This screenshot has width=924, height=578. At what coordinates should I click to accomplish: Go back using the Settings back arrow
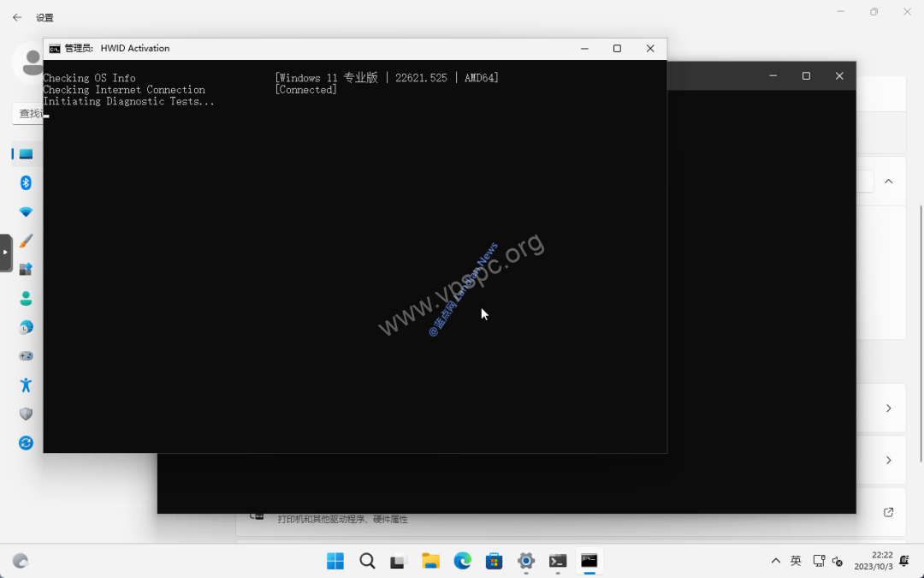pos(17,18)
